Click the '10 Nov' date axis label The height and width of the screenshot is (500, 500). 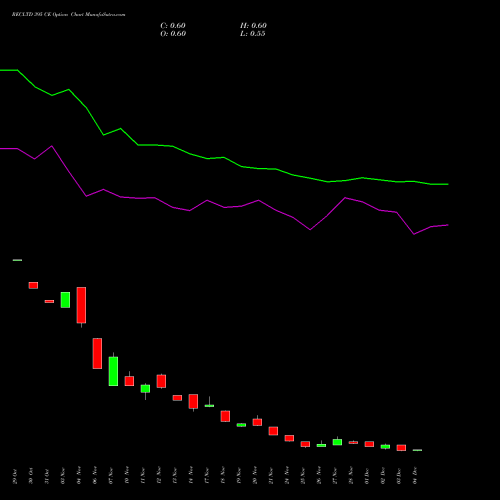pyautogui.click(x=127, y=476)
